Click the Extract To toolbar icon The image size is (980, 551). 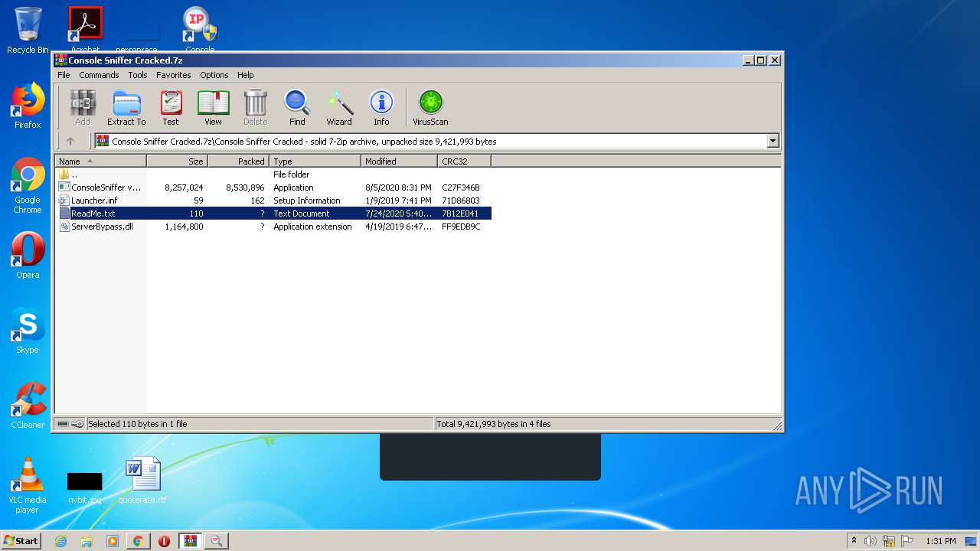coord(126,108)
